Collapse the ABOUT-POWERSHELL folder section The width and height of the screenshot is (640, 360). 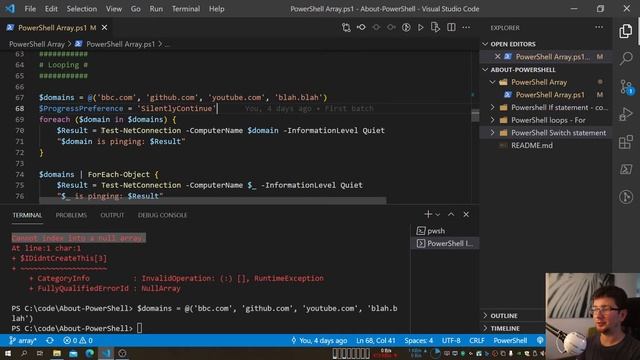coord(523,69)
